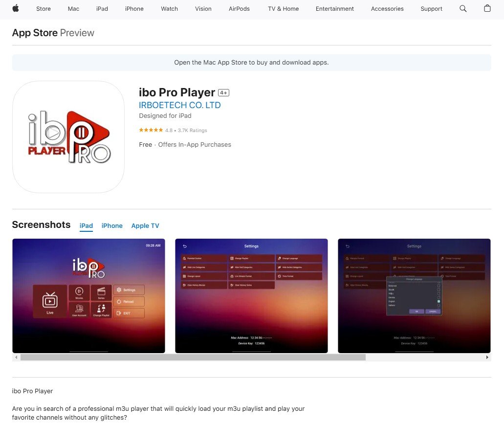Click the 4+ age rating badge
This screenshot has height=425, width=504.
click(223, 93)
